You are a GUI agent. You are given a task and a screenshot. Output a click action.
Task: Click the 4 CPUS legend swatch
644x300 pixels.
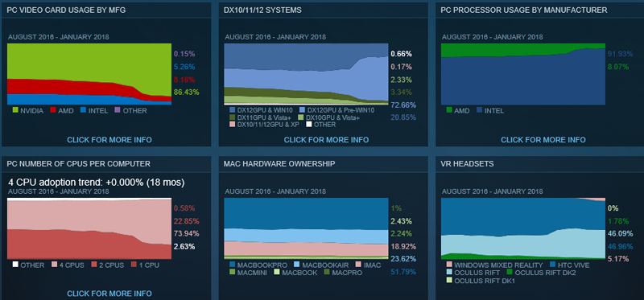click(x=53, y=265)
